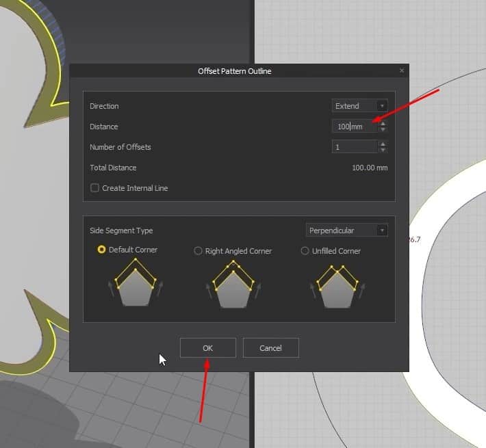
Task: Select the Right Angled Corner option
Action: pos(198,251)
